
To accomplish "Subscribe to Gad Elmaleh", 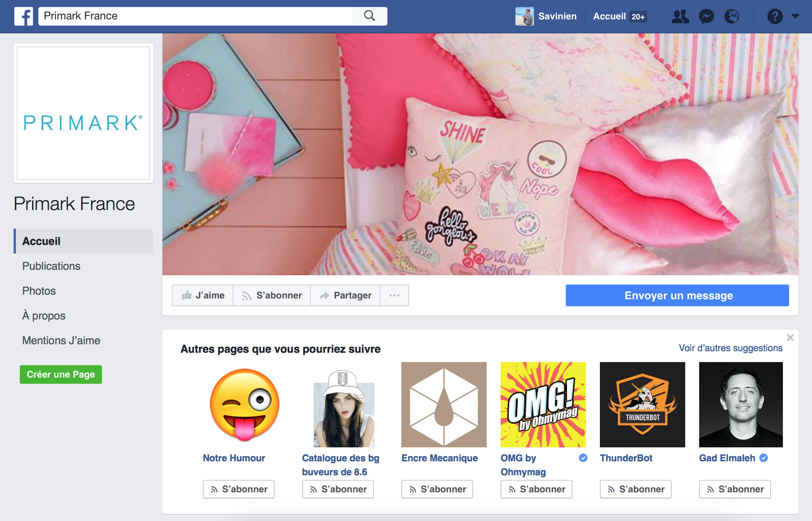I will 735,489.
